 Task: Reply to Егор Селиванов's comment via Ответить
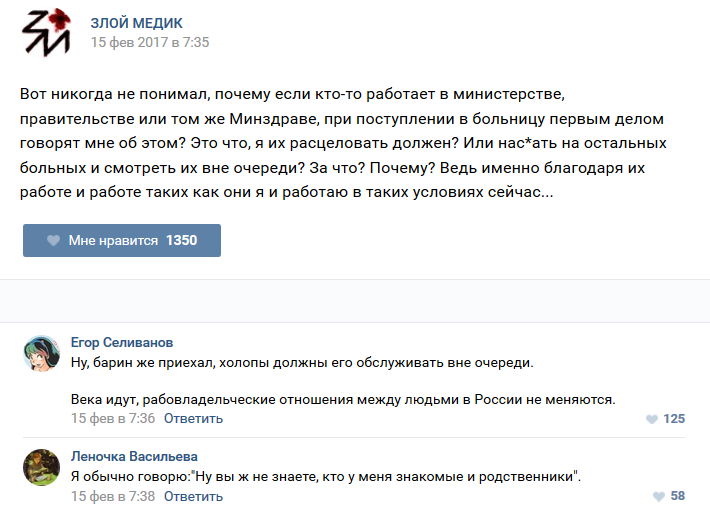tap(193, 418)
